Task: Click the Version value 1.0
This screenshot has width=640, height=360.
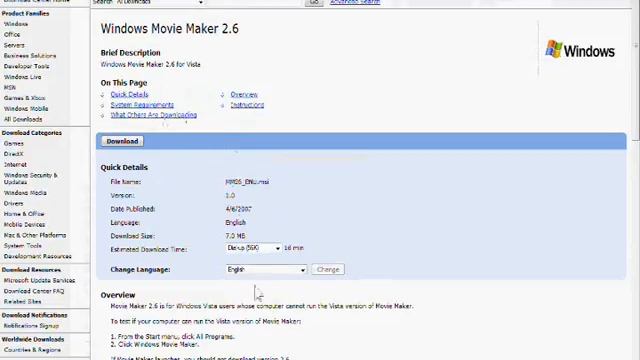Action: point(230,196)
